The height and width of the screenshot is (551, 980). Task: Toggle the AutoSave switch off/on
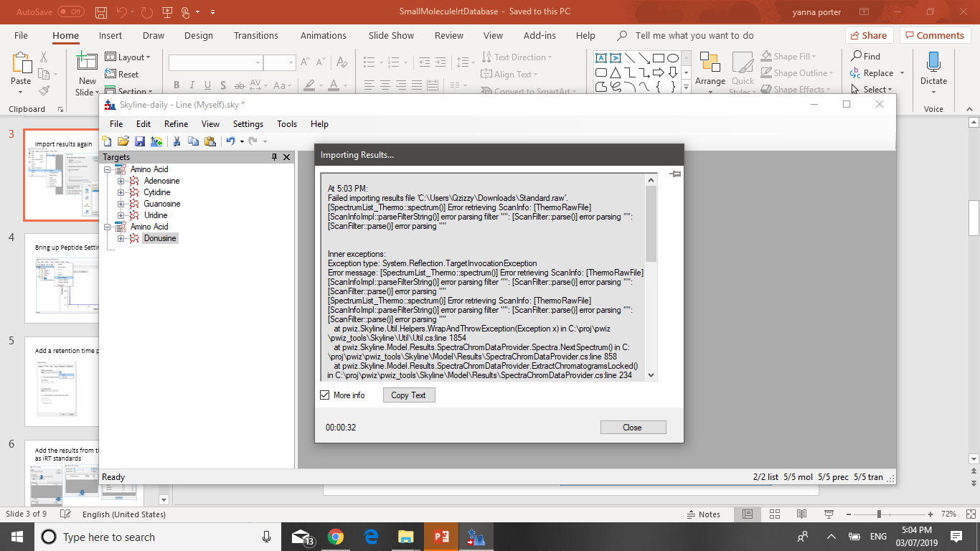tap(70, 12)
